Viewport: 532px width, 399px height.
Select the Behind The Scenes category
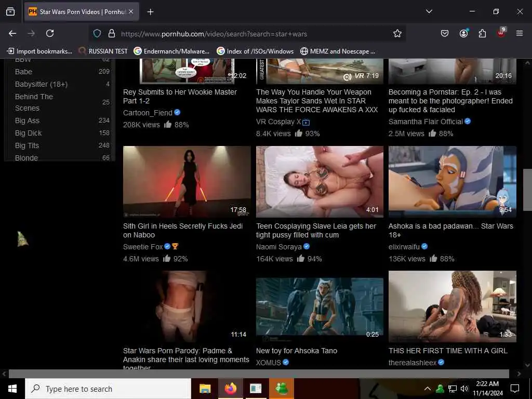click(34, 102)
